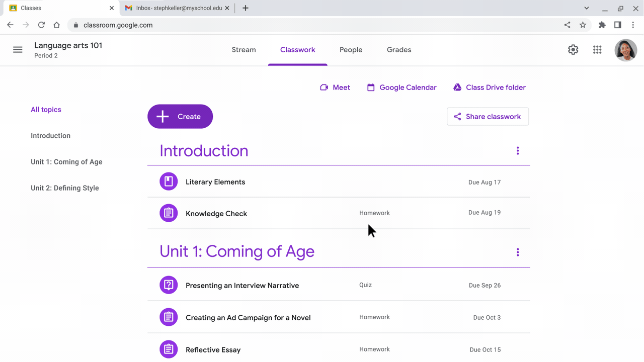Open Creating an Ad Campaign for a Novel
Screen dimensions: 644x362
tap(248, 318)
